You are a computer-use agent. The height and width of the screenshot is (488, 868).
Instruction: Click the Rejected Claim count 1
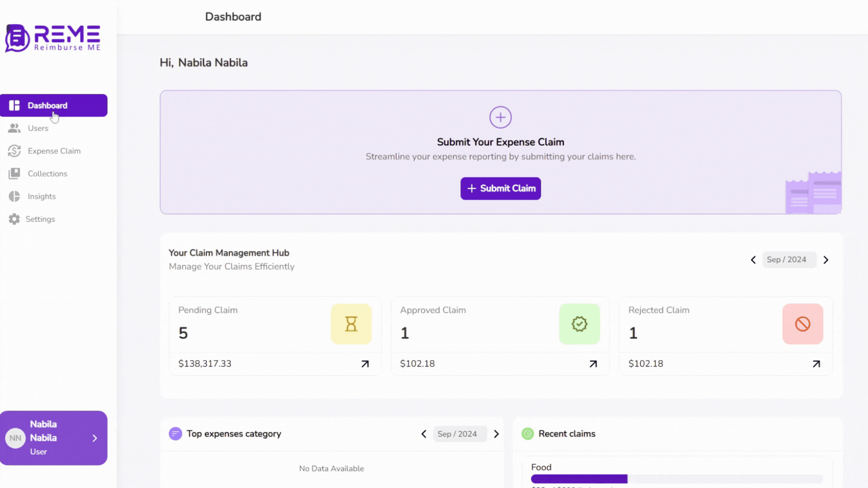click(x=633, y=333)
